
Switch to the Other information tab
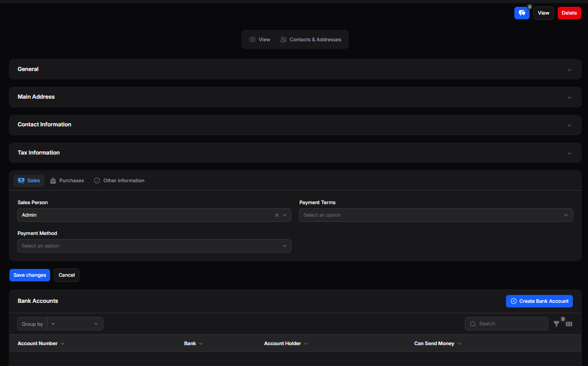click(x=119, y=181)
